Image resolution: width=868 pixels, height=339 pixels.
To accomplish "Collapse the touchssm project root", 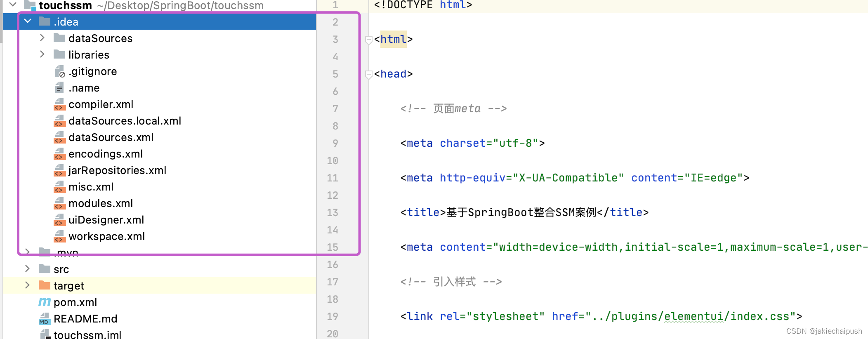I will pos(13,5).
